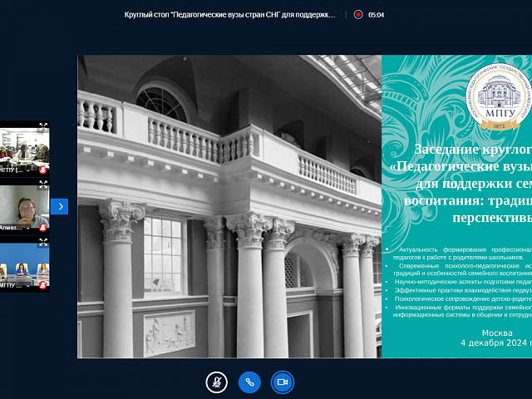Select the top participant video thumbnail
Screen dimensions: 532x399
pyautogui.click(x=24, y=149)
